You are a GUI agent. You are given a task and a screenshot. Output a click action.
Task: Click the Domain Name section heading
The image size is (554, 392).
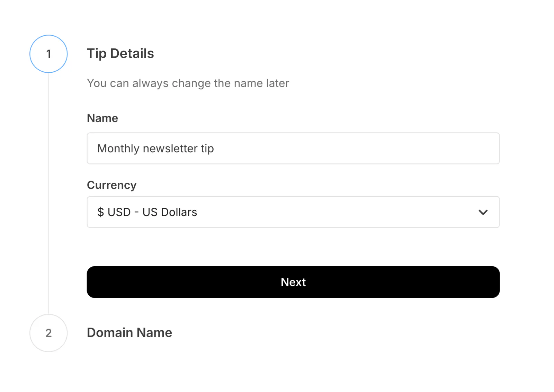[129, 333]
